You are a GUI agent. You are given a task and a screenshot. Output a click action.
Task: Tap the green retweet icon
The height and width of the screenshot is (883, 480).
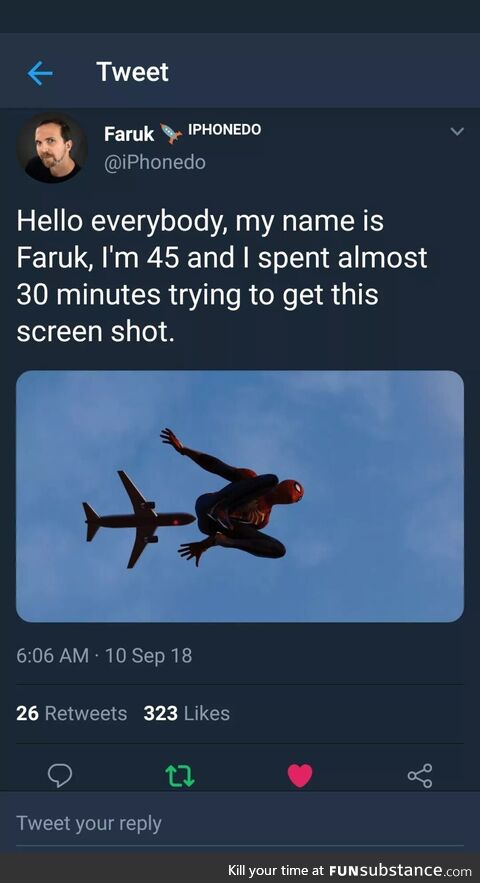coord(180,775)
